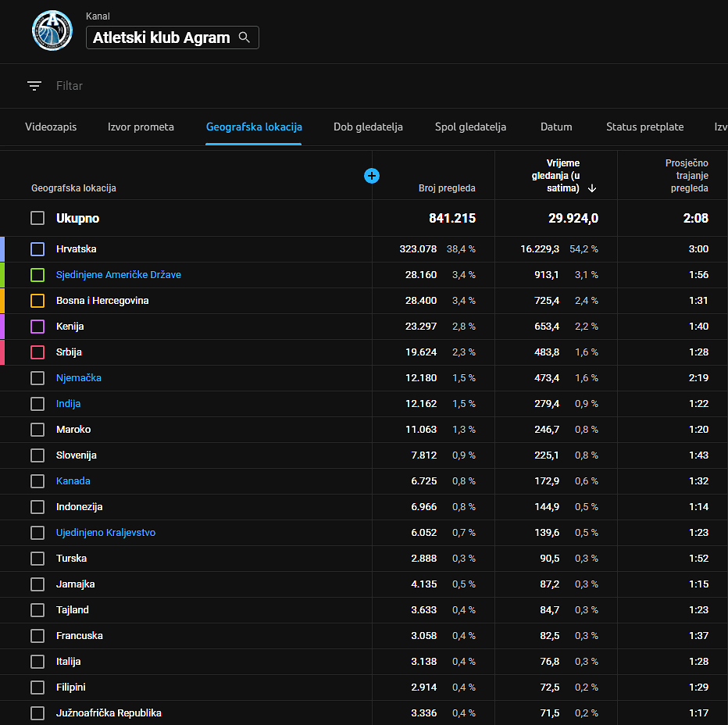Open the filter lines icon
This screenshot has height=725, width=728.
tap(34, 86)
